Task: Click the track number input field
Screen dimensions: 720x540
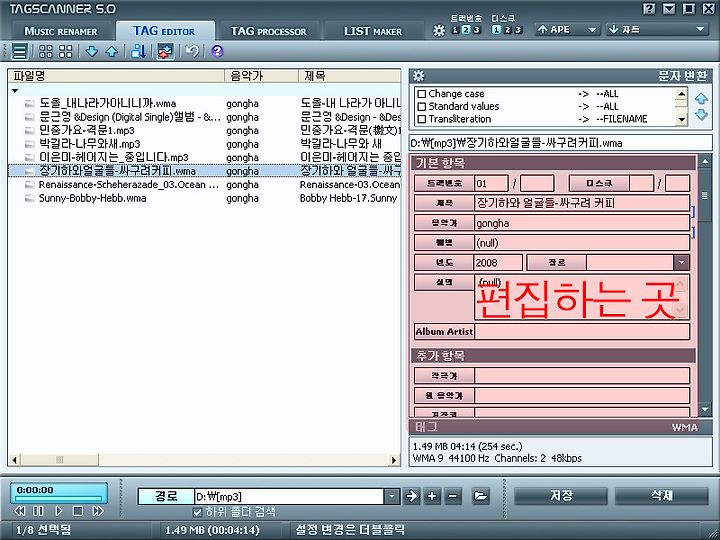Action: 491,184
